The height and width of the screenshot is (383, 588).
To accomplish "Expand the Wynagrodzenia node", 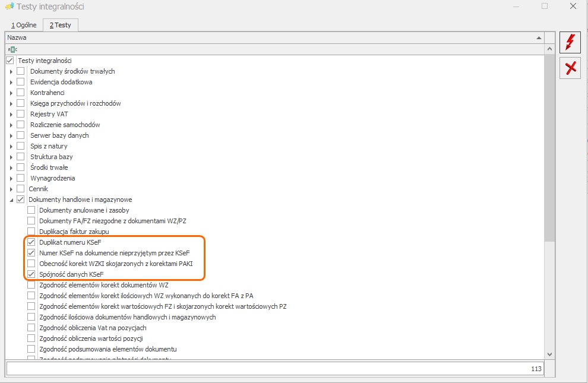I will pos(11,178).
